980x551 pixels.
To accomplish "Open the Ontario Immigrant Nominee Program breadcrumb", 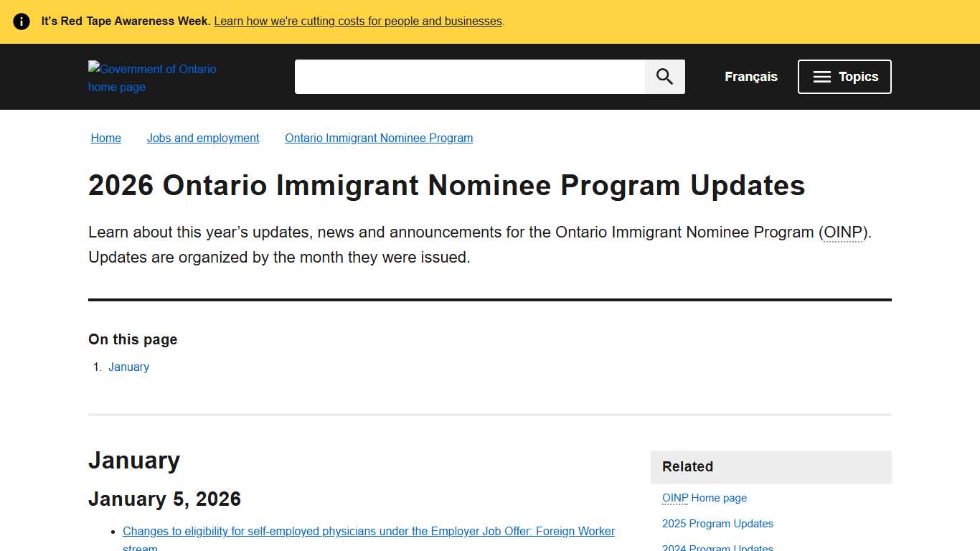I will 379,138.
